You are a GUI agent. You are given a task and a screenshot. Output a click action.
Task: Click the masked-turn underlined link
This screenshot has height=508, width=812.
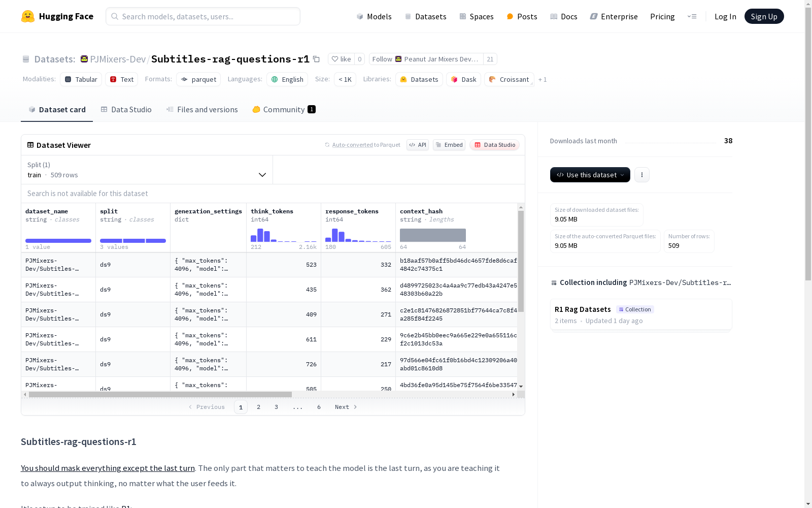pyautogui.click(x=108, y=468)
